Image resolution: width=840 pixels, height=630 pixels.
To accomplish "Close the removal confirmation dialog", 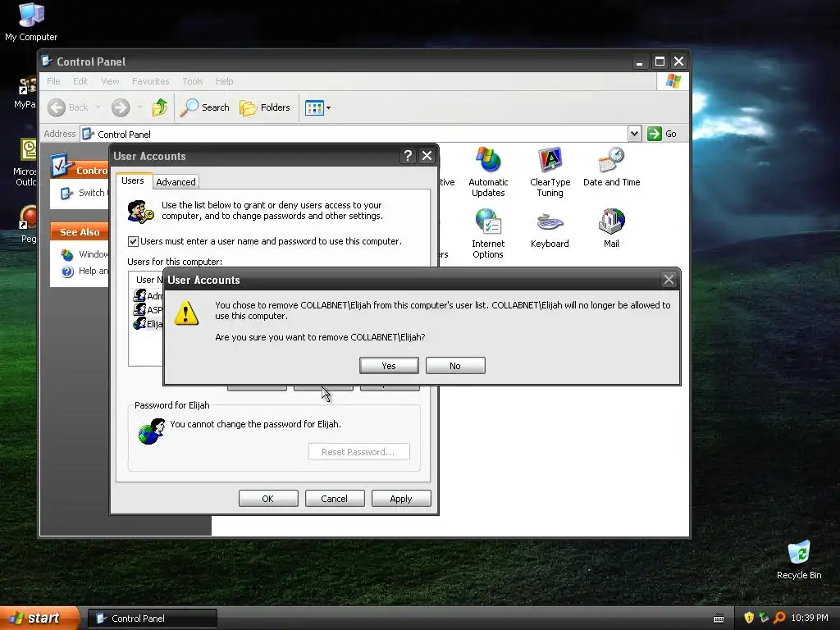I will tap(669, 279).
